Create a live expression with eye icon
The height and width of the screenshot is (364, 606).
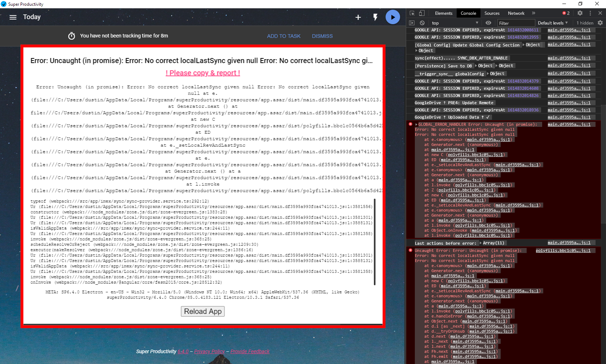click(488, 23)
